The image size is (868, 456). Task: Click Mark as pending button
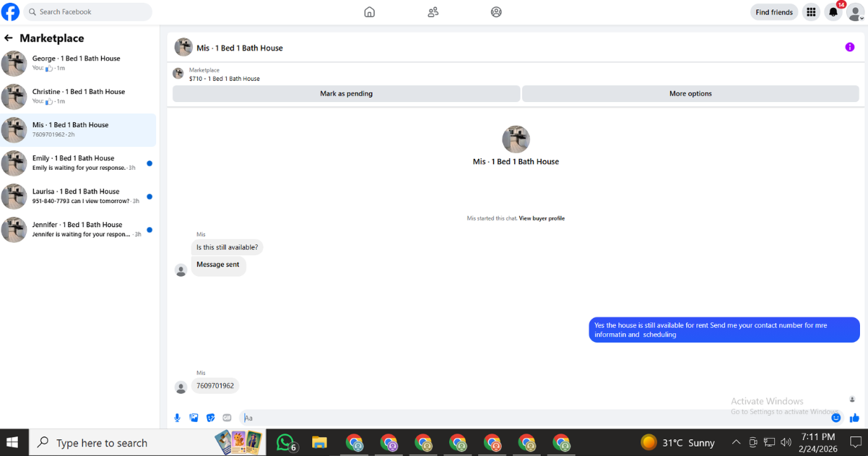click(x=347, y=93)
